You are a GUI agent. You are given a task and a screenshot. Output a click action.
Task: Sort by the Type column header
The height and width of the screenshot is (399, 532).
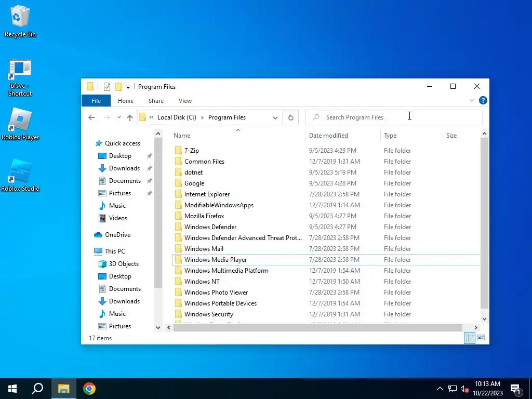click(x=390, y=136)
